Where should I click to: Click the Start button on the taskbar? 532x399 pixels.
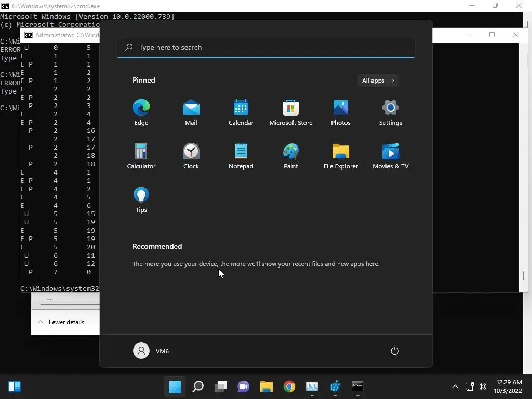coord(175,387)
